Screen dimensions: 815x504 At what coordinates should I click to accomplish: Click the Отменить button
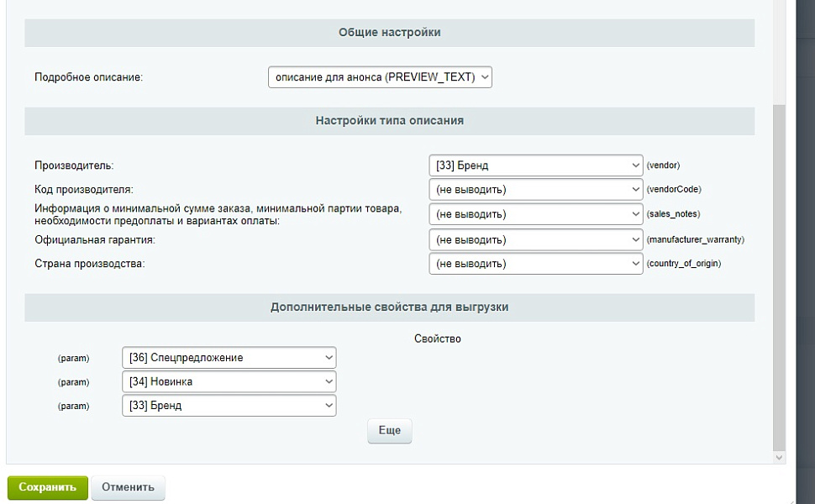point(128,487)
